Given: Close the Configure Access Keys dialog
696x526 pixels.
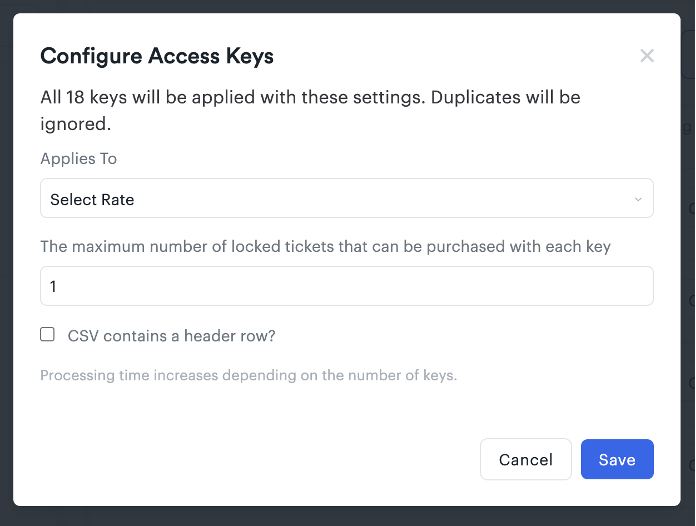Looking at the screenshot, I should [647, 56].
